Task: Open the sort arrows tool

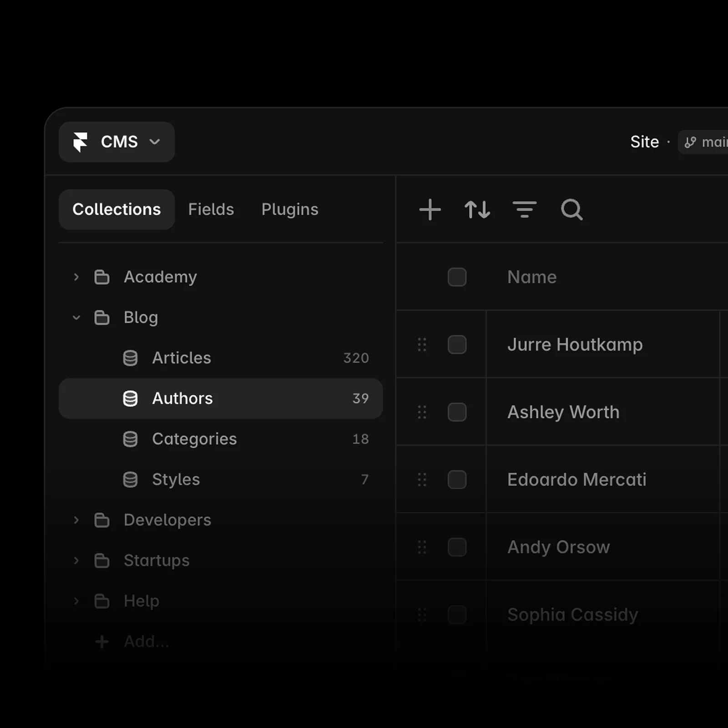Action: pos(477,210)
